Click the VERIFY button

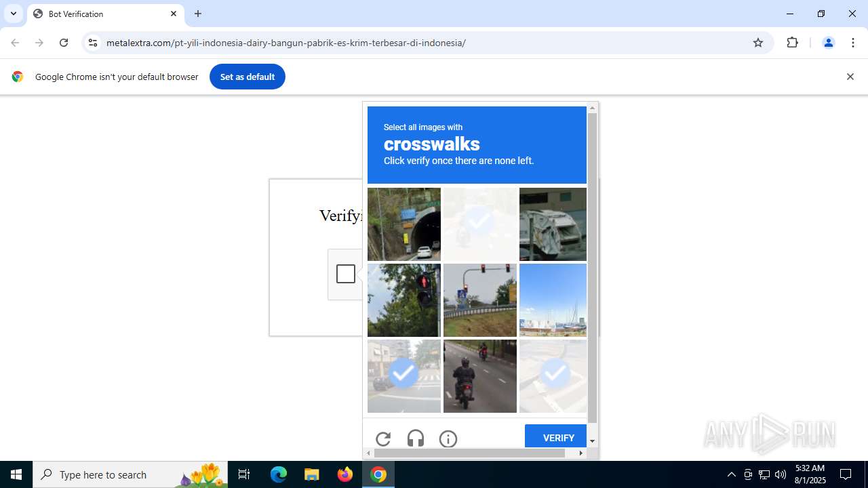pos(555,436)
